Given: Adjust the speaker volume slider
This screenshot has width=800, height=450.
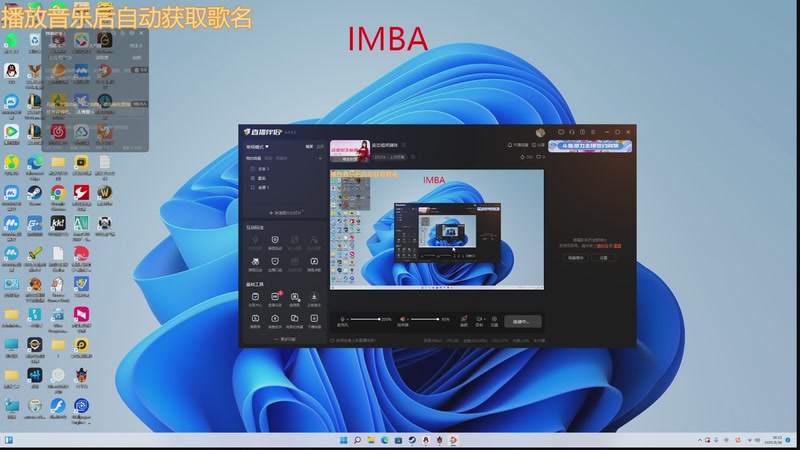Looking at the screenshot, I should (x=424, y=319).
